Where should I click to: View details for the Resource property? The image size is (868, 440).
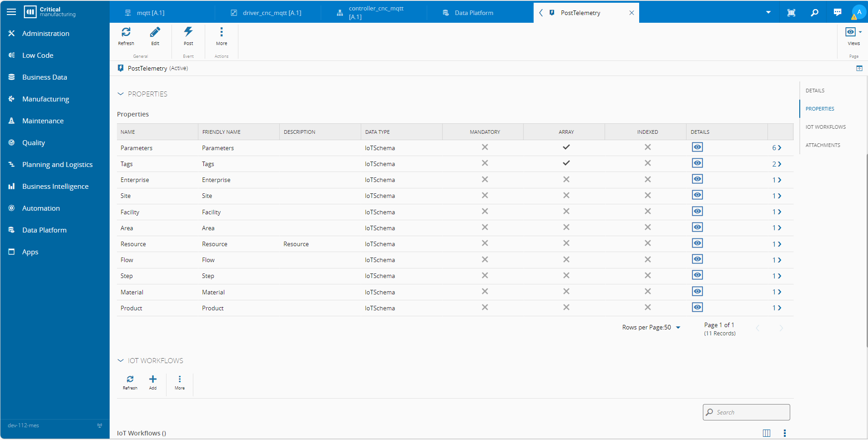[697, 243]
